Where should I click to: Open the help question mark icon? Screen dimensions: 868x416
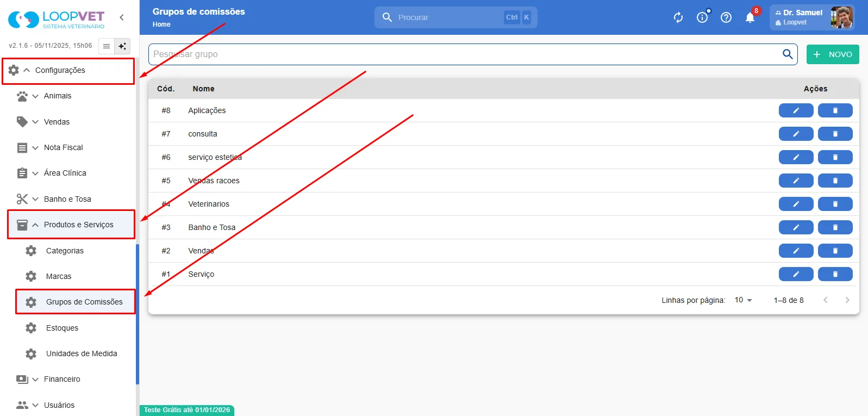pyautogui.click(x=726, y=17)
